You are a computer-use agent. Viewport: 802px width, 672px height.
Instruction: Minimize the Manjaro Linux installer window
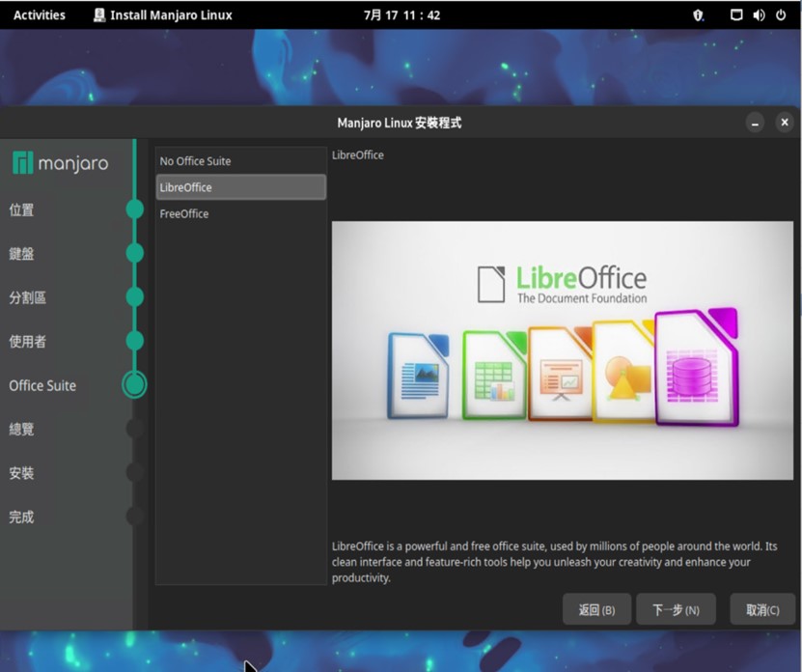click(x=755, y=123)
